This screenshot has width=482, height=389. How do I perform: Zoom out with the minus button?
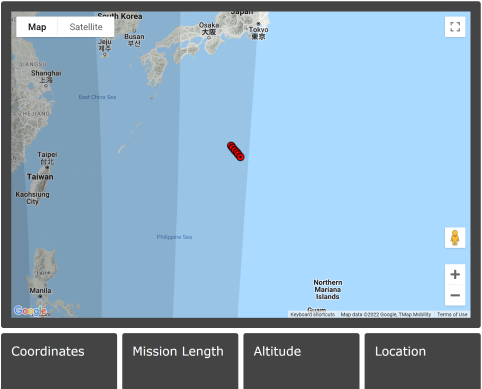point(455,295)
